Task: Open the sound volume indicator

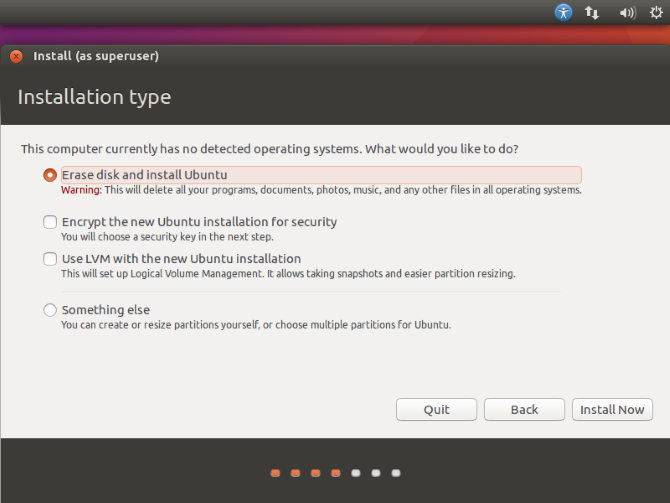Action: [x=627, y=13]
